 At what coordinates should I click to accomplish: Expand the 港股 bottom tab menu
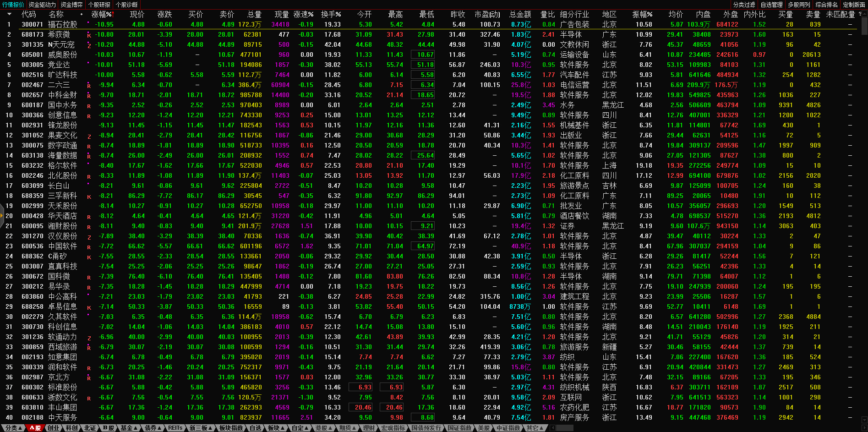[x=324, y=428]
